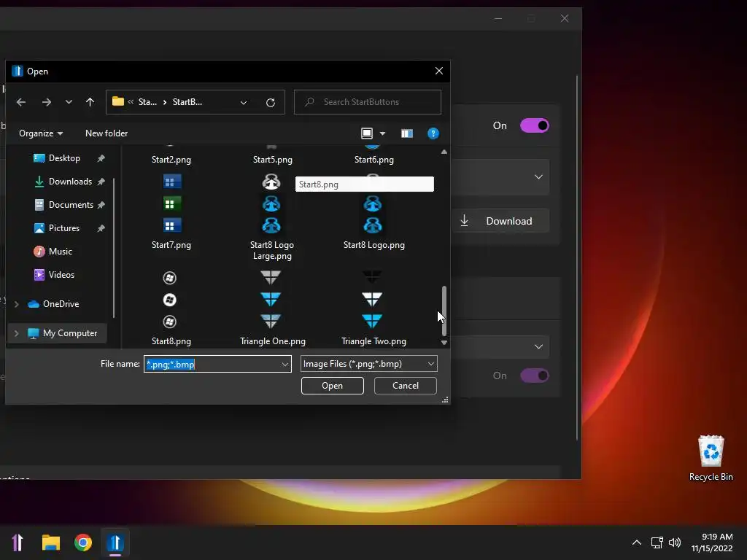Open File Explorer from taskbar

pyautogui.click(x=50, y=542)
